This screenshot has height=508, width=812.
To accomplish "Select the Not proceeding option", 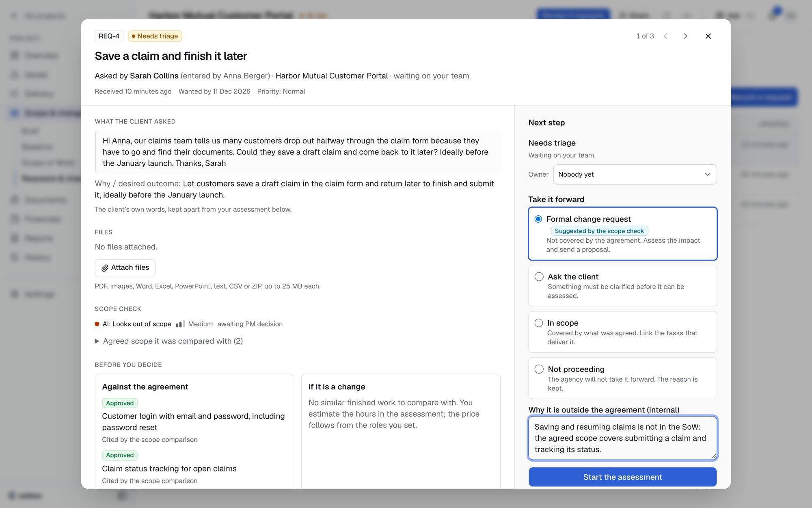I will click(622, 378).
